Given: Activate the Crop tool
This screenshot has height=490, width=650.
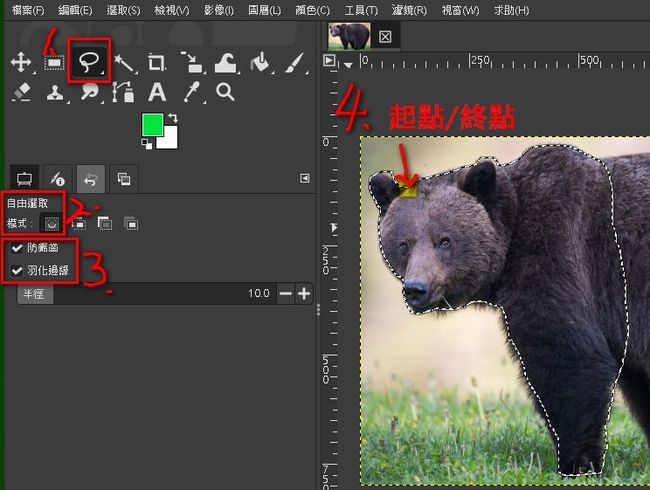Looking at the screenshot, I should pyautogui.click(x=157, y=63).
